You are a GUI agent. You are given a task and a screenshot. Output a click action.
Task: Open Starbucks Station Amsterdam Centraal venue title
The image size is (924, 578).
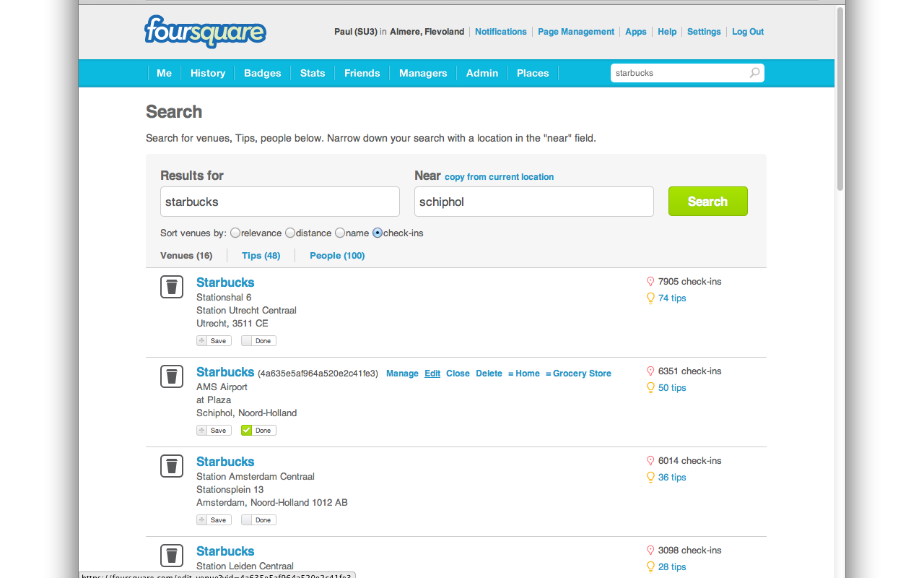[x=225, y=462]
